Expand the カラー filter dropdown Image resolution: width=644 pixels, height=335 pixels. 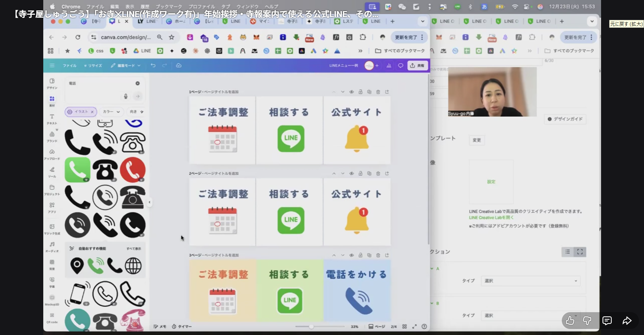tap(112, 112)
